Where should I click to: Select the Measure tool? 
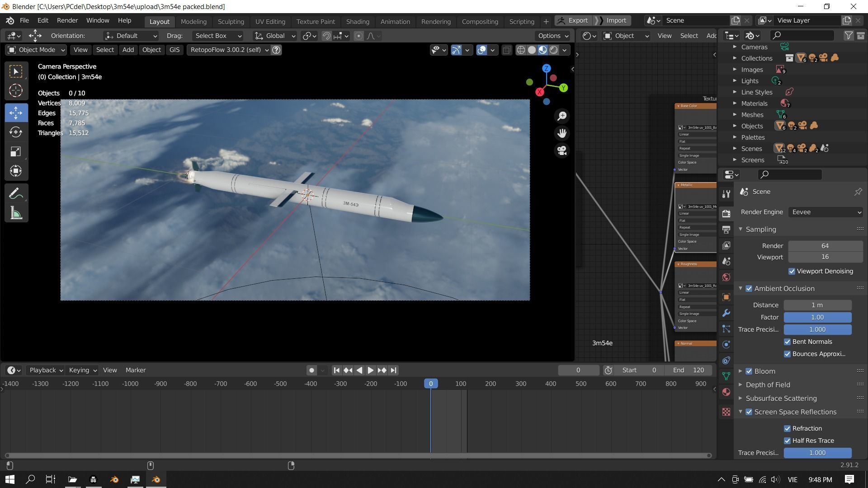click(16, 213)
